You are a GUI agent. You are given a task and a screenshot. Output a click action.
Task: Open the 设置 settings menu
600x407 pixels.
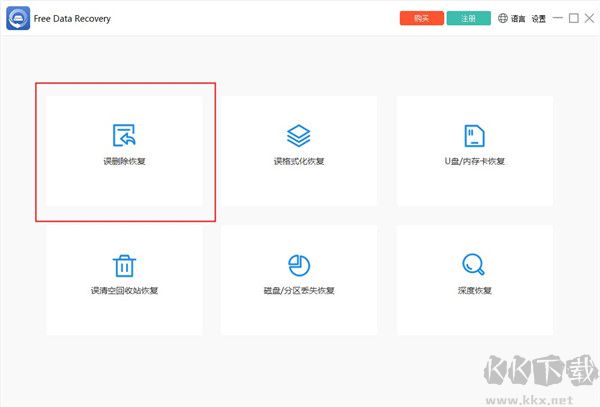538,19
